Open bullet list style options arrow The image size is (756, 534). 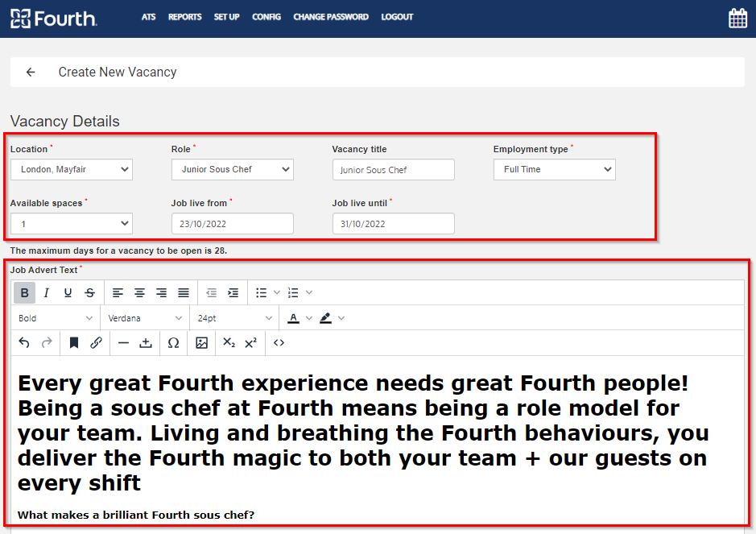[x=277, y=292]
